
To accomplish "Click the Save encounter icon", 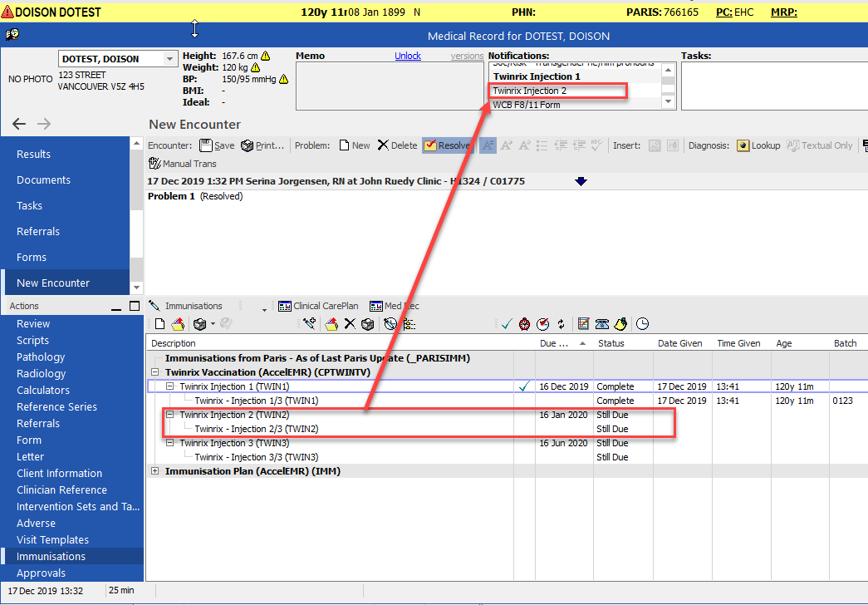I will (206, 145).
